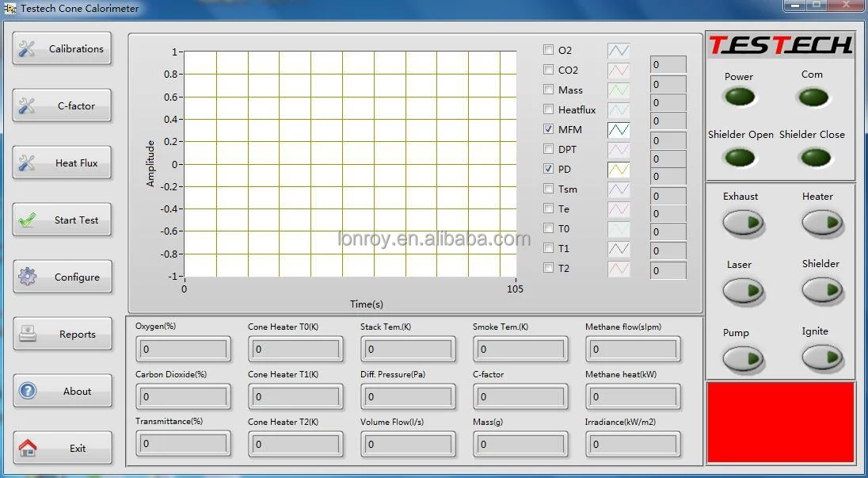The image size is (868, 478).
Task: Activate the Laser toggle button
Action: pos(743,291)
